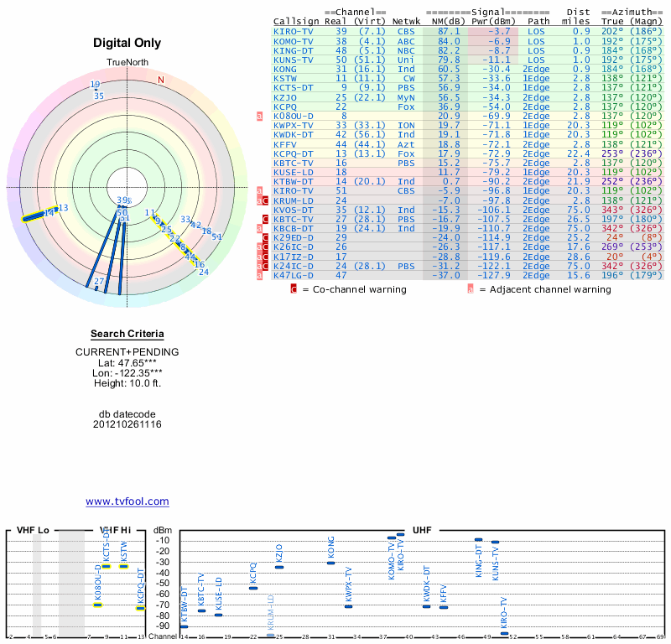Click the 'C' warning icon beside K26IC-D
Image resolution: width=671 pixels, height=644 pixels.
coord(265,247)
